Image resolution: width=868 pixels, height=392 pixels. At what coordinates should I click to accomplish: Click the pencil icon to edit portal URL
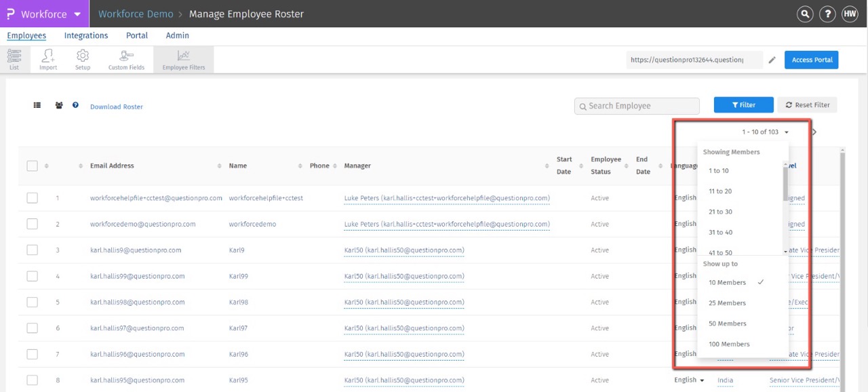point(772,60)
